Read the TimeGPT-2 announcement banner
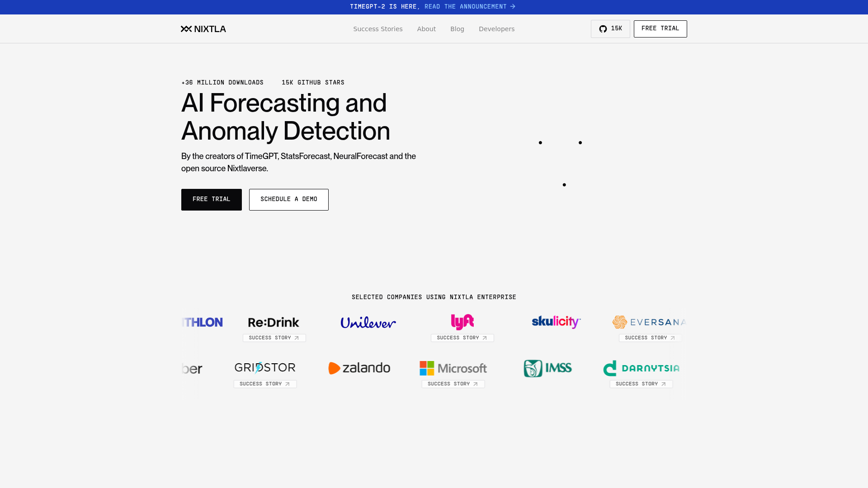Screen dimensions: 868x488 (x=433, y=6)
